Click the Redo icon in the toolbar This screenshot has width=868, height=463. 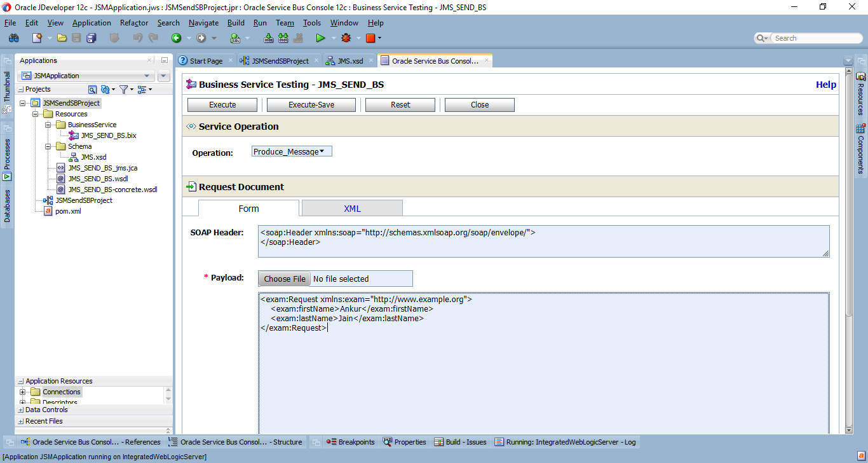(153, 38)
